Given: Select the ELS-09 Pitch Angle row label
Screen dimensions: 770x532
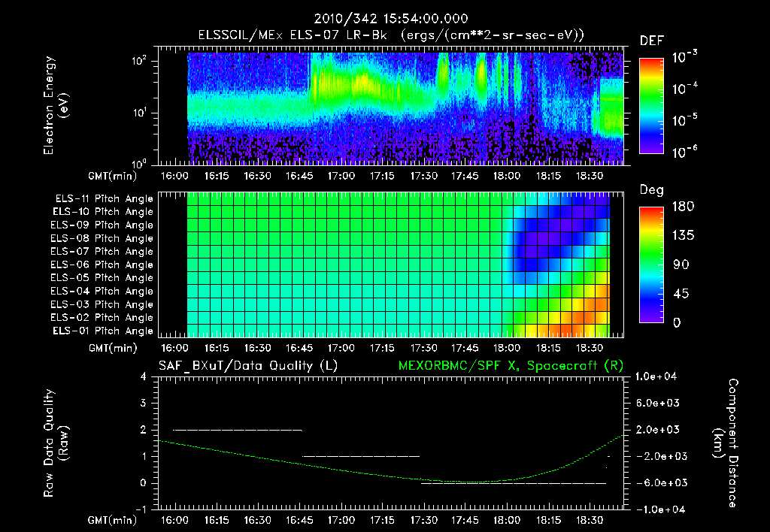Looking at the screenshot, I should pyautogui.click(x=102, y=225).
